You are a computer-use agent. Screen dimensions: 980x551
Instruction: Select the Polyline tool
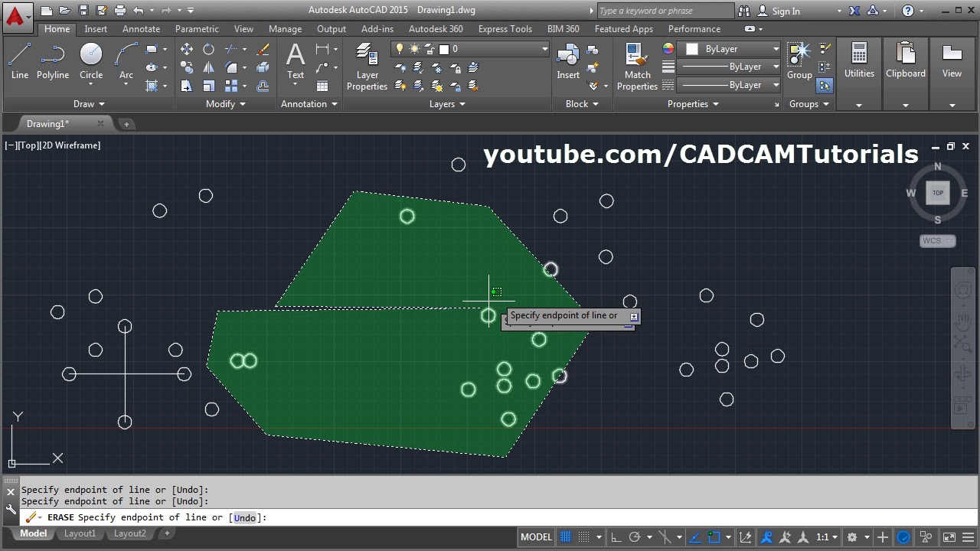pos(52,61)
